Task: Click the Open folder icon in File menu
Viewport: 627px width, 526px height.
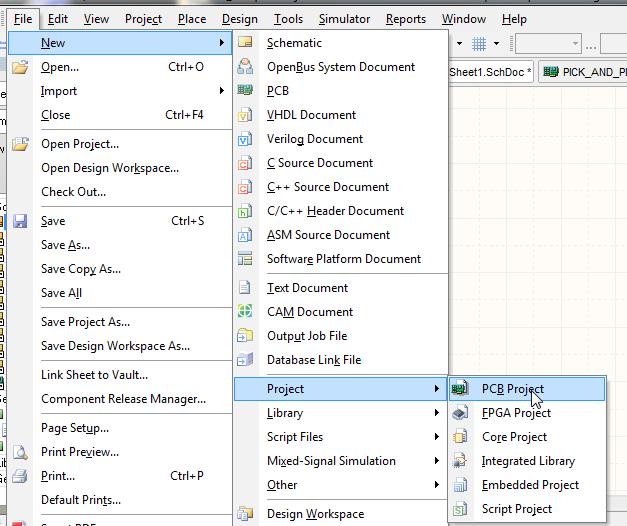Action: coord(20,67)
